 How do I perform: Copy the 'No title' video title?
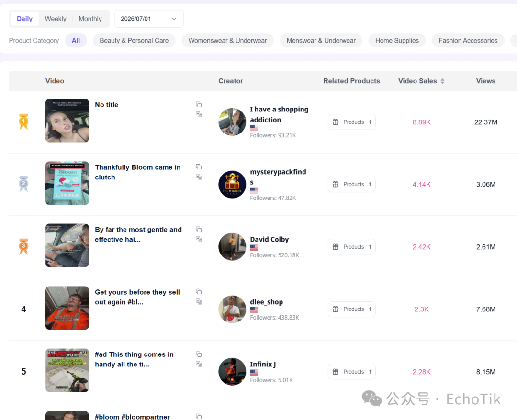point(199,104)
